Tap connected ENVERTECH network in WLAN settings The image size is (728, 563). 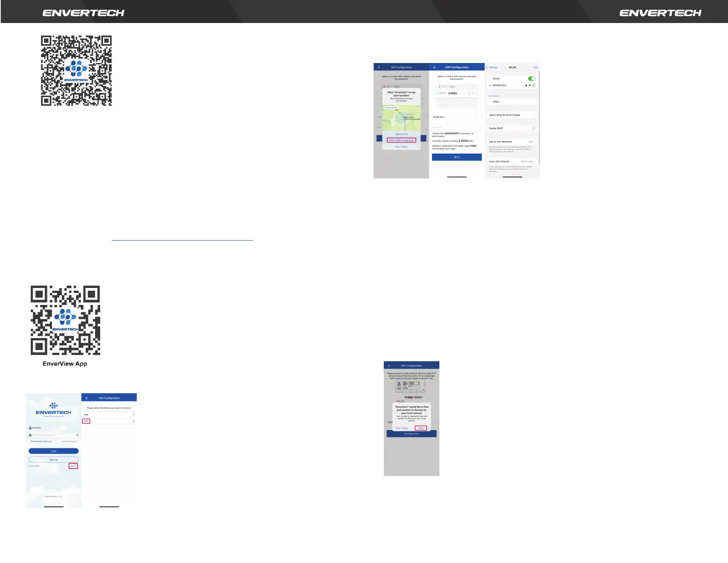tap(512, 86)
